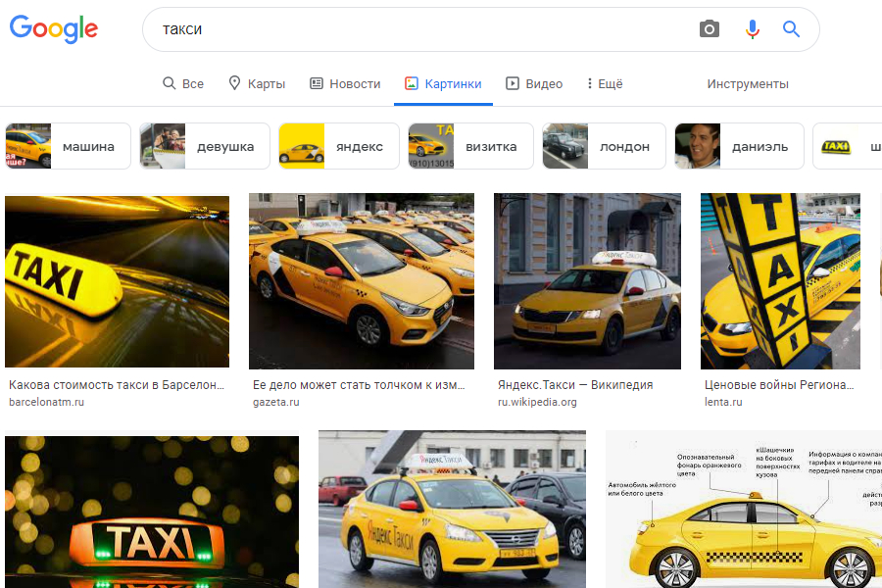Open the Видео results tab

coord(534,84)
